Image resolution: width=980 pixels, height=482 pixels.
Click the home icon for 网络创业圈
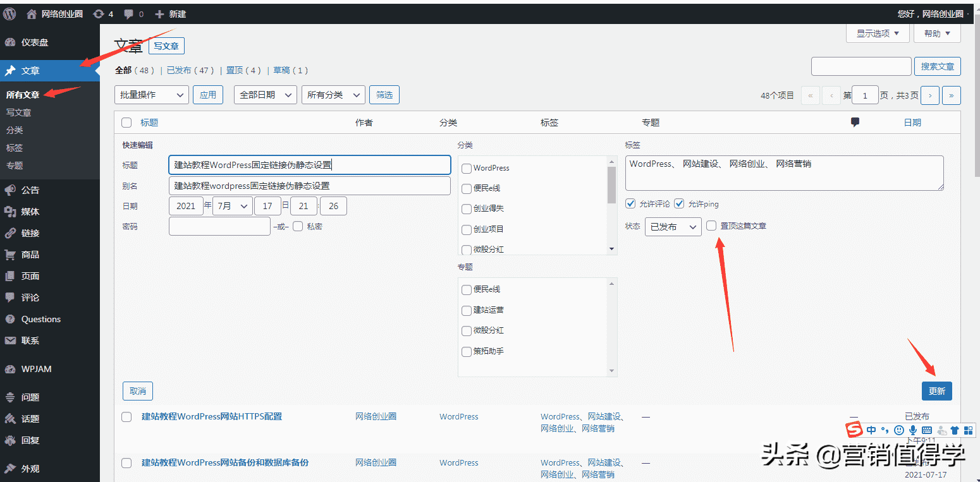[x=31, y=14]
